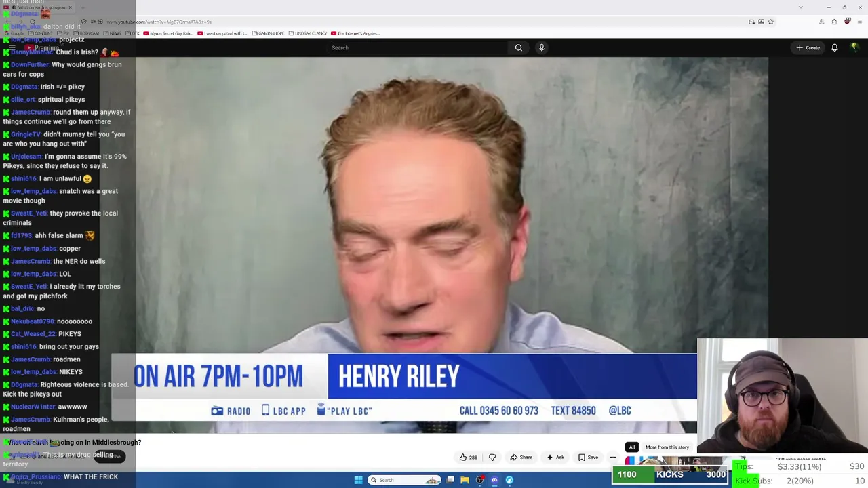This screenshot has height=488, width=868.
Task: Dislike the video
Action: 492,457
